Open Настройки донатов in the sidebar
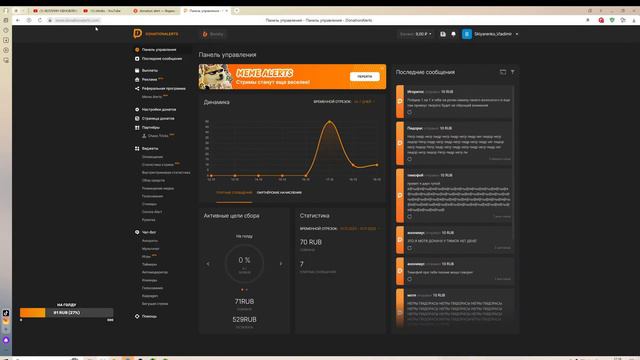This screenshot has width=640, height=360. pyautogui.click(x=159, y=110)
